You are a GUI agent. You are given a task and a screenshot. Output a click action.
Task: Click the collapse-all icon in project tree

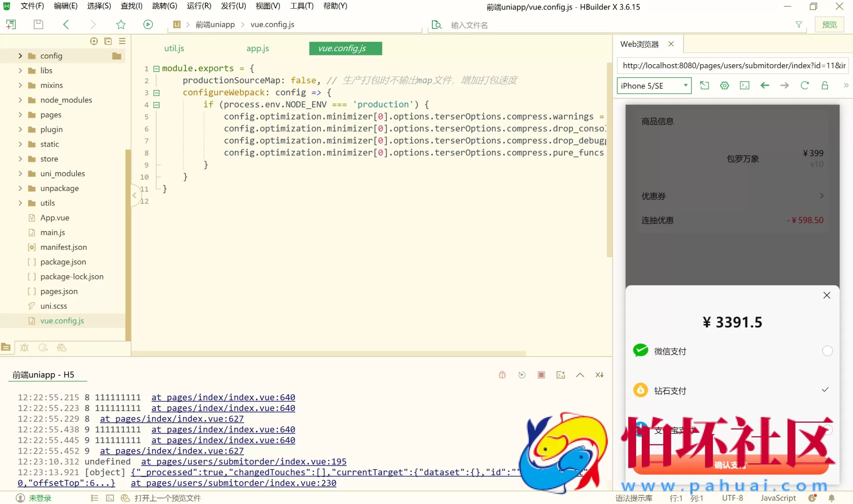coord(108,41)
